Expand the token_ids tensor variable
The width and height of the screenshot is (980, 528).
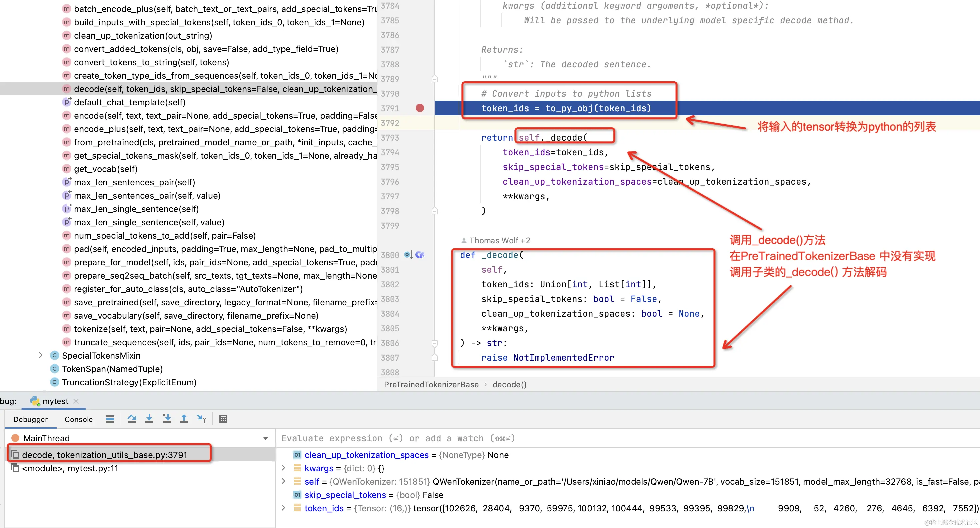[283, 508]
